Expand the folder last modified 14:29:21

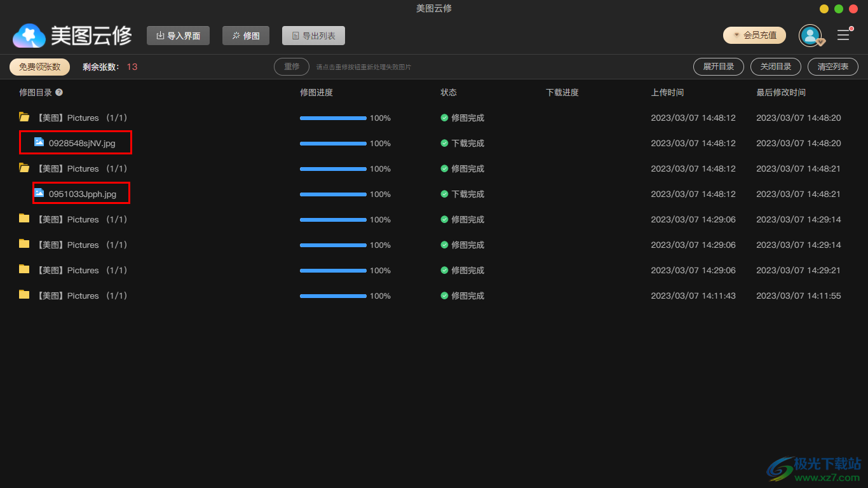24,269
